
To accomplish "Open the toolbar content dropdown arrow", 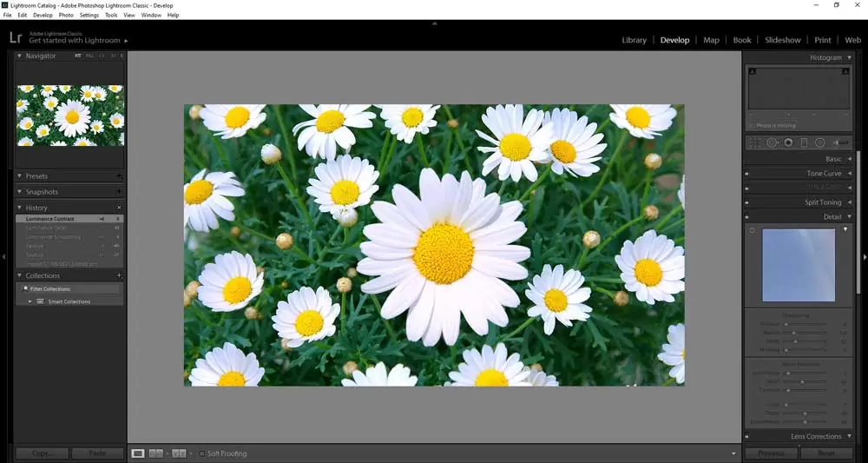I will tap(734, 453).
